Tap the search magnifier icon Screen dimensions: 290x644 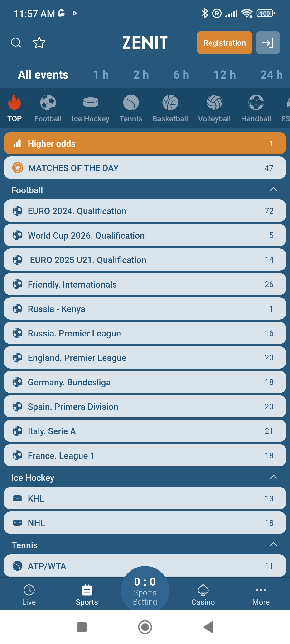pyautogui.click(x=16, y=43)
